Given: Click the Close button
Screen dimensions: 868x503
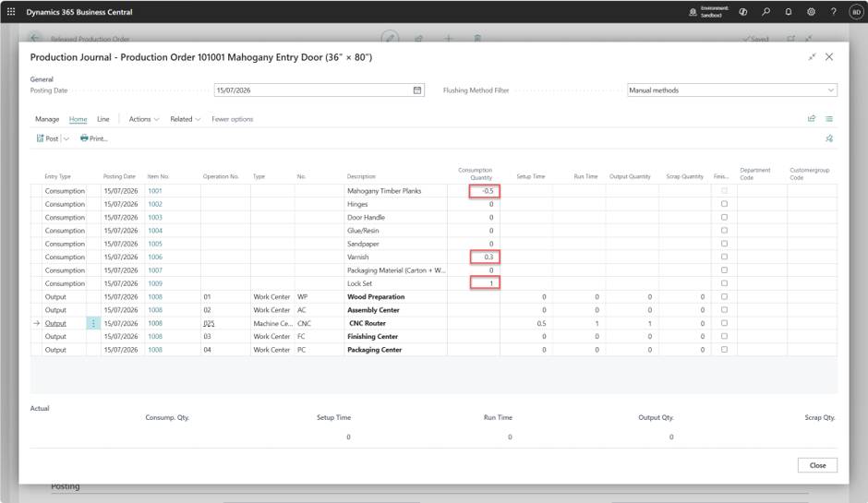Looking at the screenshot, I should (x=817, y=465).
